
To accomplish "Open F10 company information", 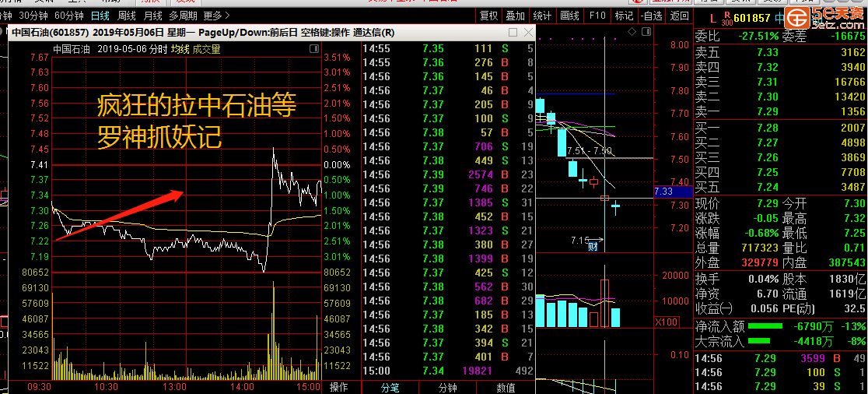I will click(597, 16).
